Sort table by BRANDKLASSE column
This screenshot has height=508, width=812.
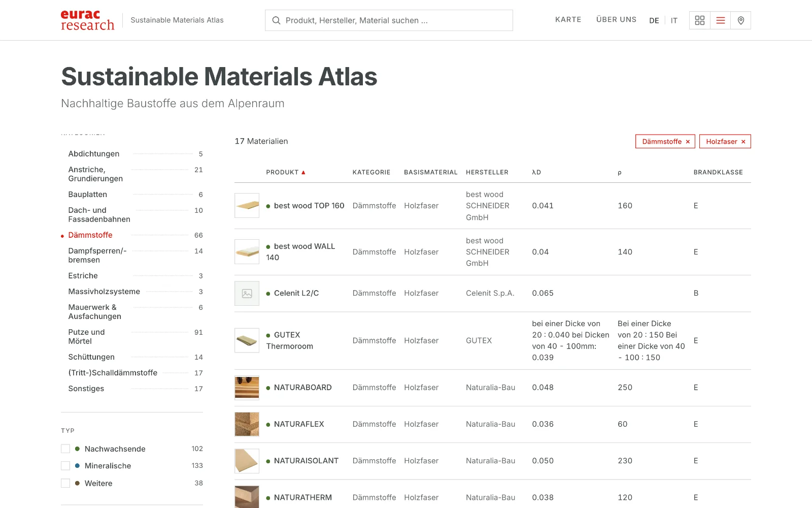tap(718, 172)
